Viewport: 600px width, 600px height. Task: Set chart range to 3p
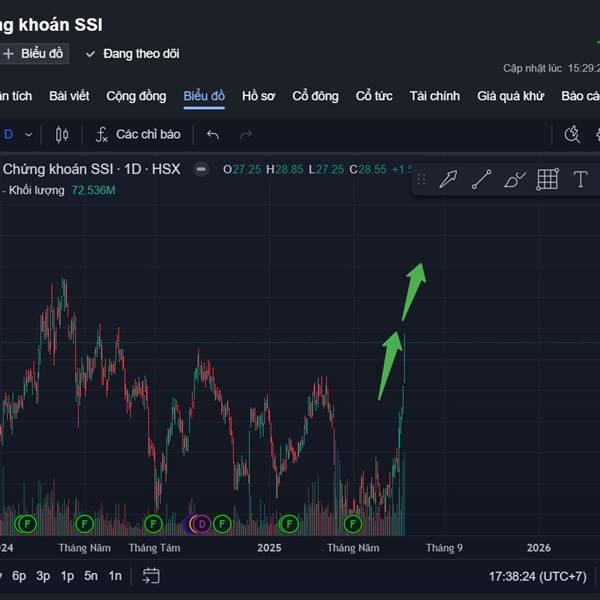43,576
